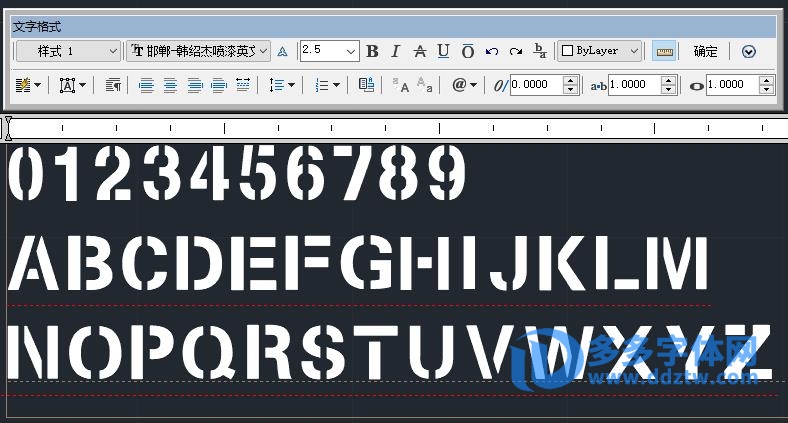The width and height of the screenshot is (788, 423).
Task: Open the ByLayer color dropdown
Action: click(x=599, y=51)
